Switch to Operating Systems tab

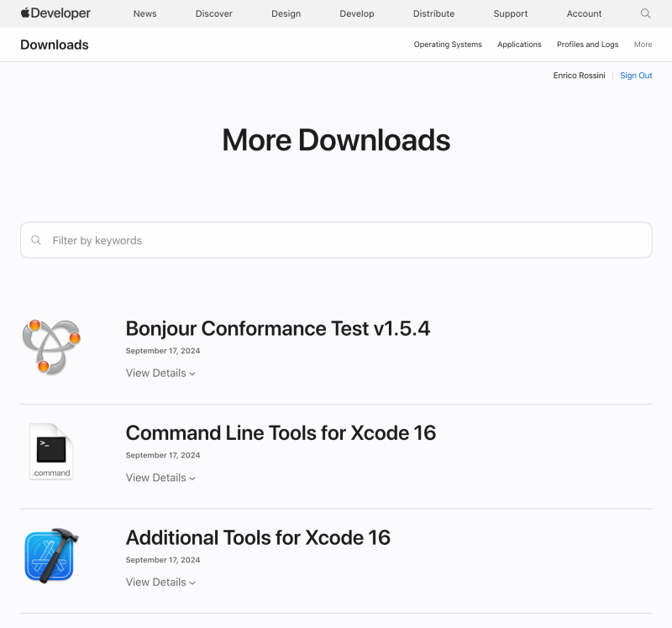point(448,44)
